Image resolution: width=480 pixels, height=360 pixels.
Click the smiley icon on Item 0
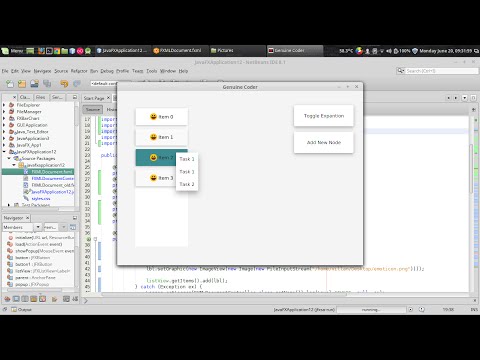[153, 117]
